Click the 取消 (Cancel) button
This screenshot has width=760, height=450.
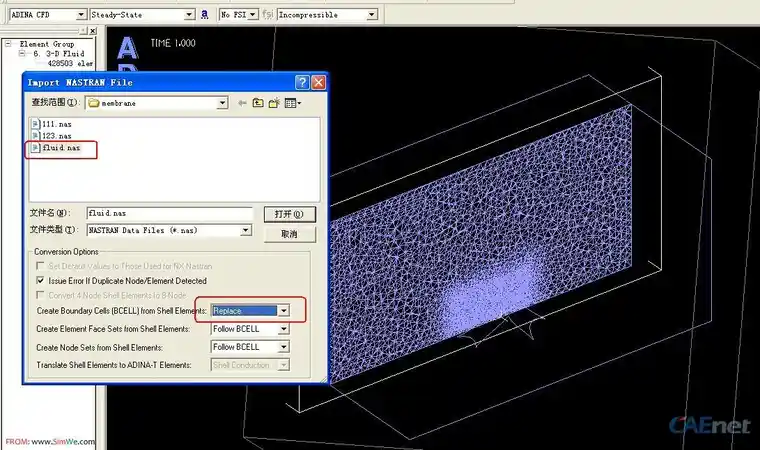[289, 234]
